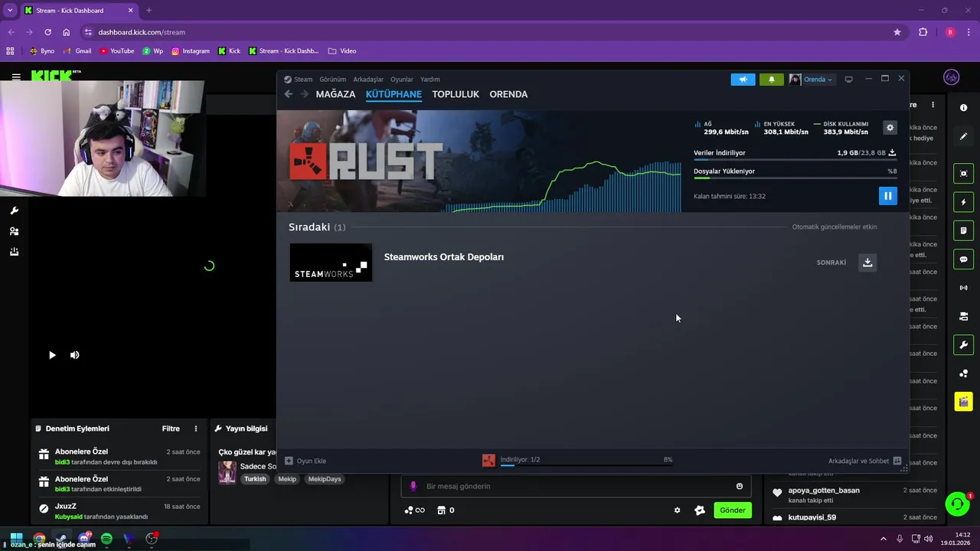The width and height of the screenshot is (980, 551).
Task: Mute the Kick stream preview volume
Action: click(75, 355)
